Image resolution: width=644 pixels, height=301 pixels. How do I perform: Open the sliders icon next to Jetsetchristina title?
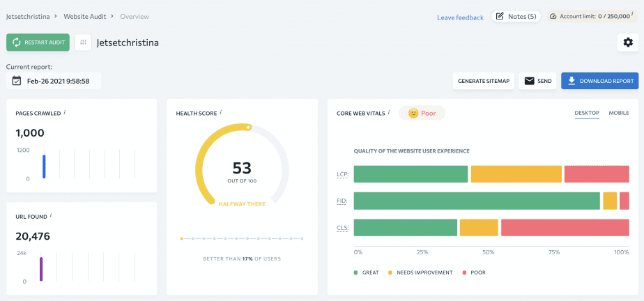tap(83, 43)
